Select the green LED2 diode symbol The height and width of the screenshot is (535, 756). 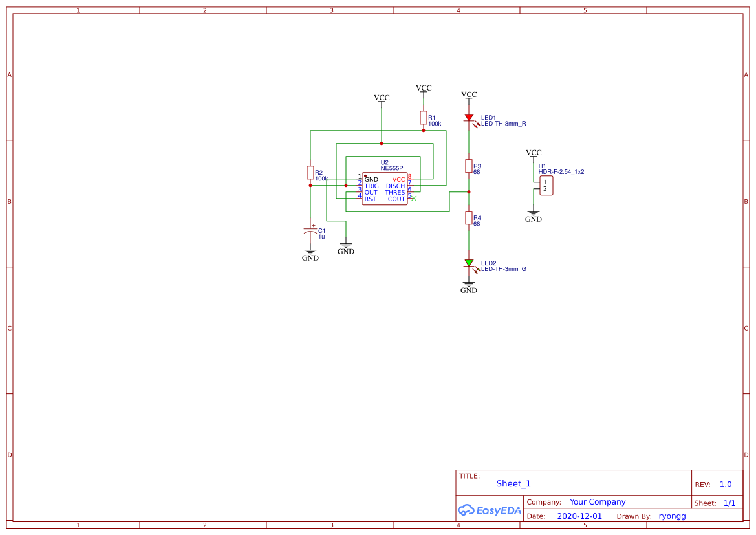(x=469, y=263)
